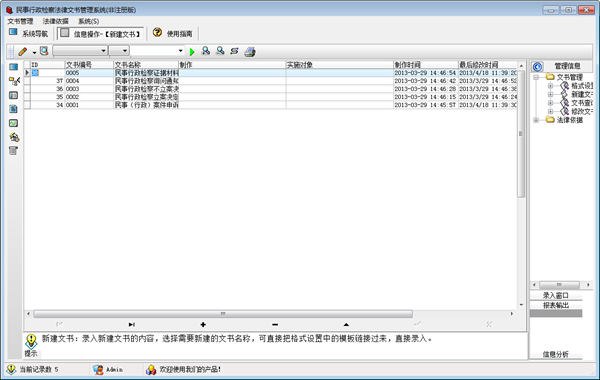Run the query with green play arrow
The width and height of the screenshot is (600, 380).
pyautogui.click(x=192, y=52)
